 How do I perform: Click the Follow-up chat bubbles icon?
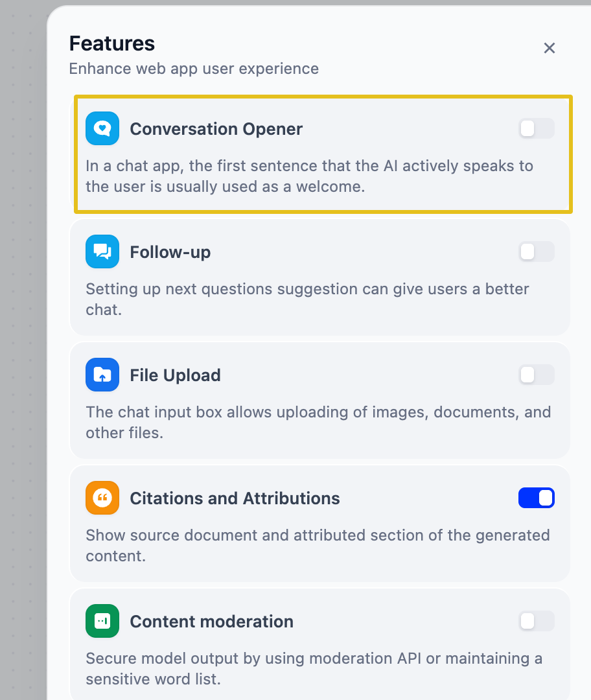click(x=102, y=251)
